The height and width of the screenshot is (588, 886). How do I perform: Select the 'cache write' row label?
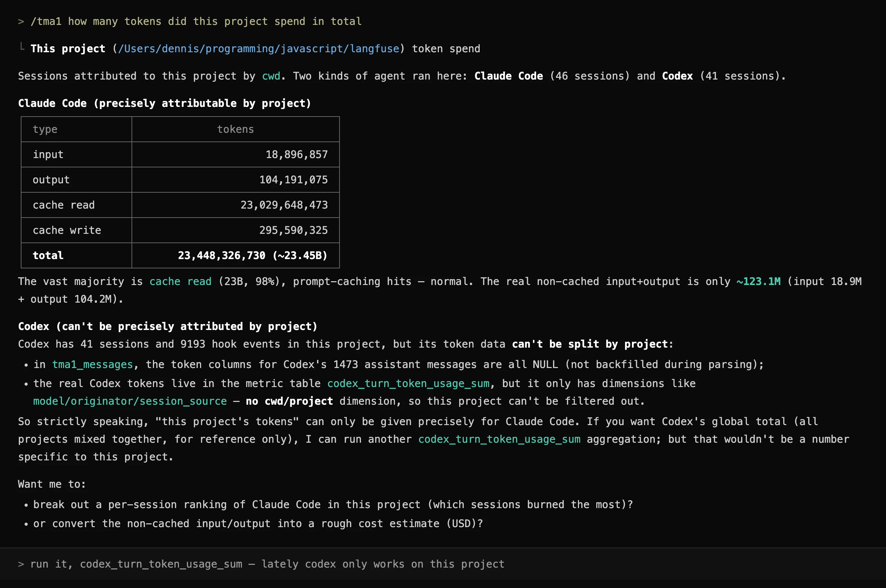click(x=67, y=230)
